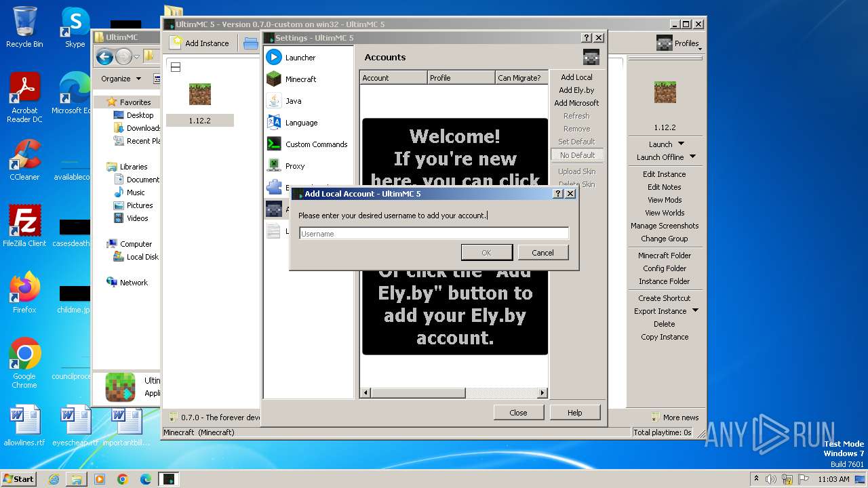Show hidden system tray icons
This screenshot has width=868, height=488.
point(756,479)
